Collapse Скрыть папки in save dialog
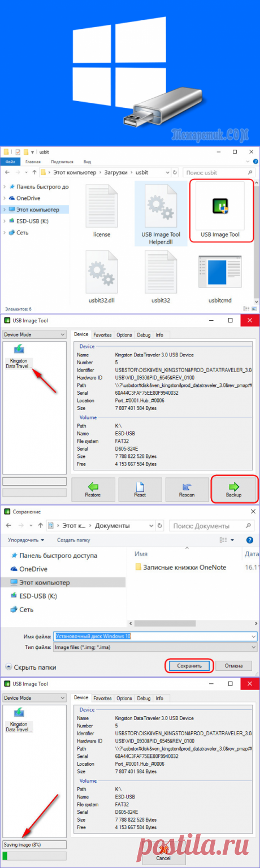The image size is (260, 868). (31, 666)
